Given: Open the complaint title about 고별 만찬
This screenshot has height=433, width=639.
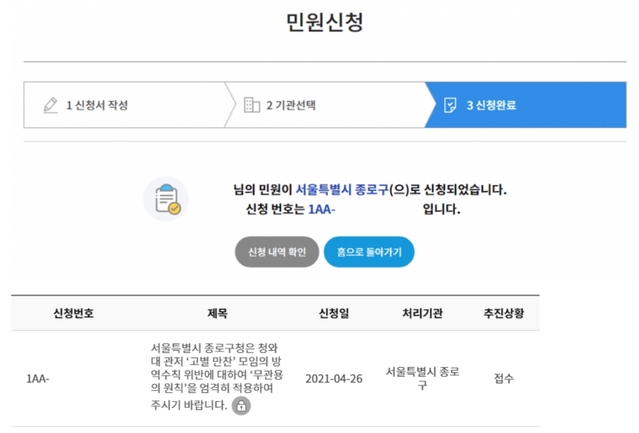Looking at the screenshot, I should coord(216,375).
